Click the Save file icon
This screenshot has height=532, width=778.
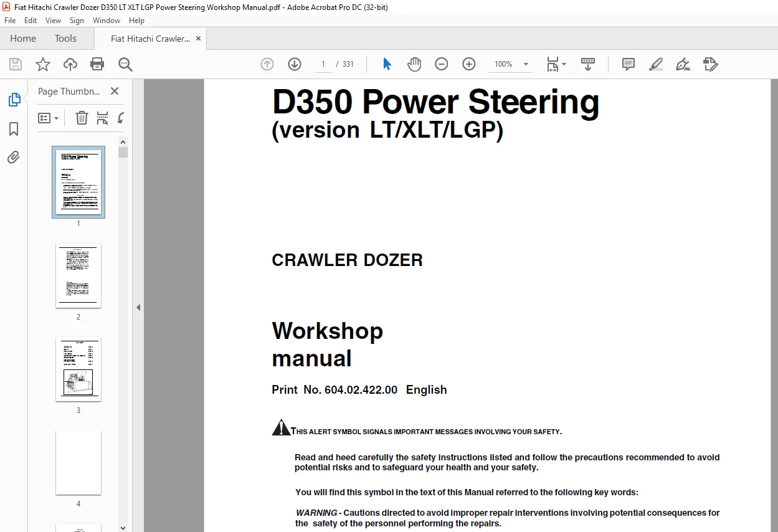[x=16, y=64]
